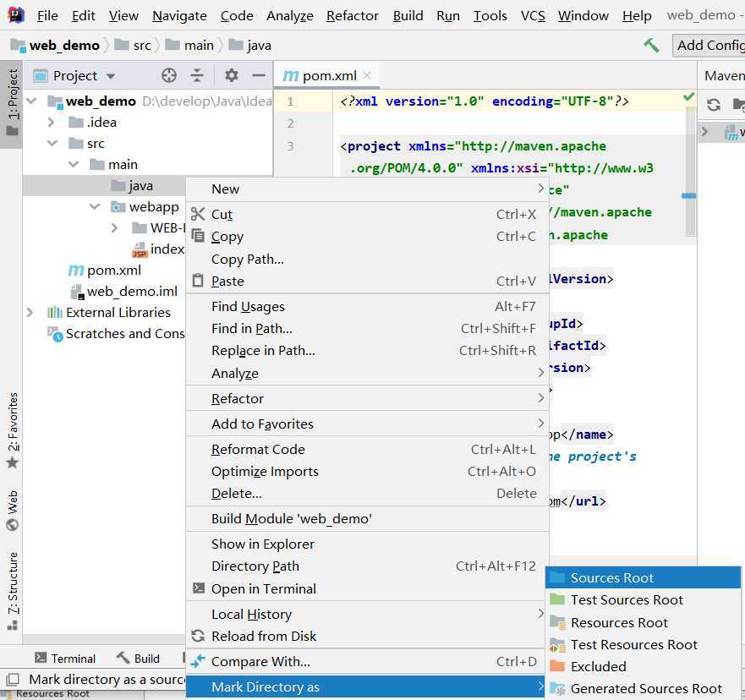The height and width of the screenshot is (700, 745).
Task: Open the New submenu in context menu
Action: pyautogui.click(x=367, y=189)
